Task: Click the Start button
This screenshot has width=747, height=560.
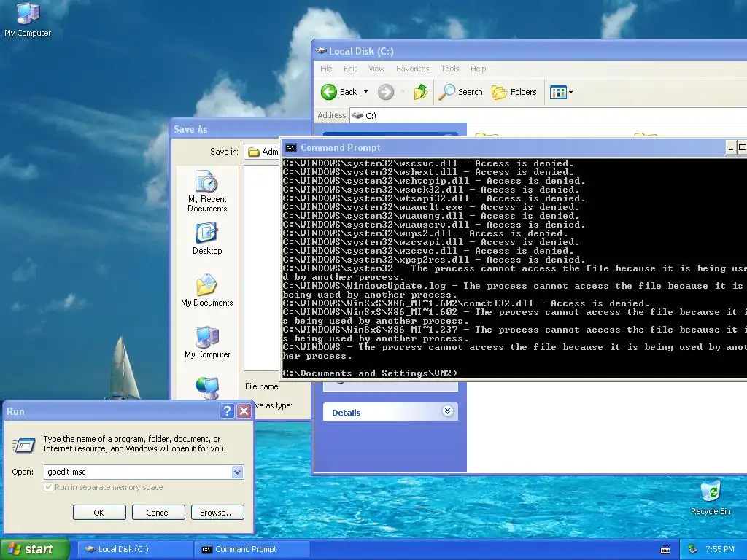Action: pyautogui.click(x=34, y=549)
